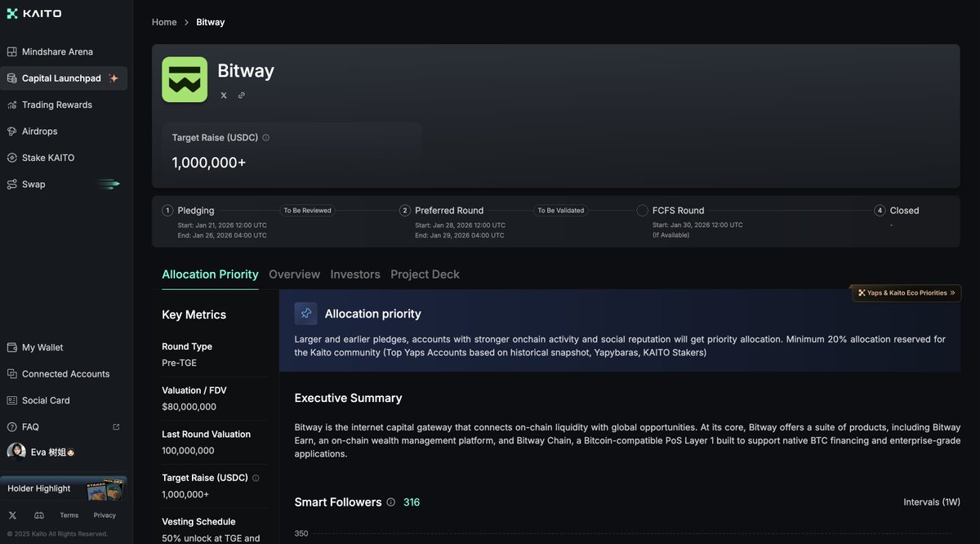Image resolution: width=980 pixels, height=544 pixels.
Task: Navigate to Home breadcrumb
Action: point(164,22)
